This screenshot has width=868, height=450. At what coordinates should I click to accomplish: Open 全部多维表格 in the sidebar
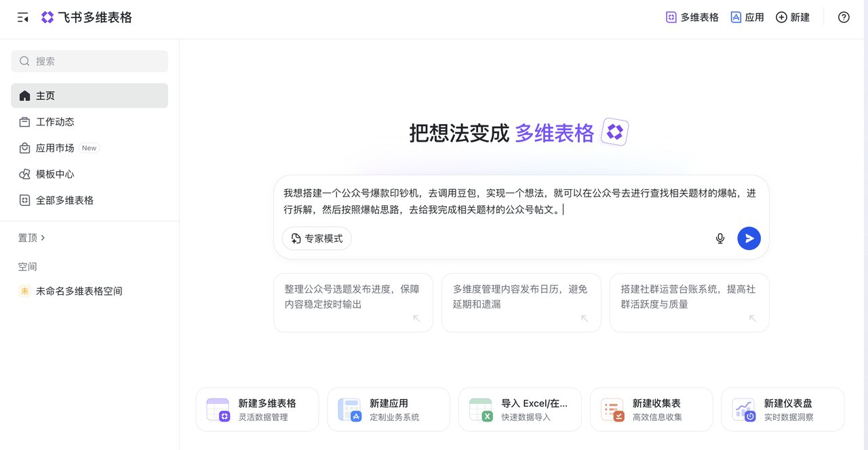tap(90, 201)
